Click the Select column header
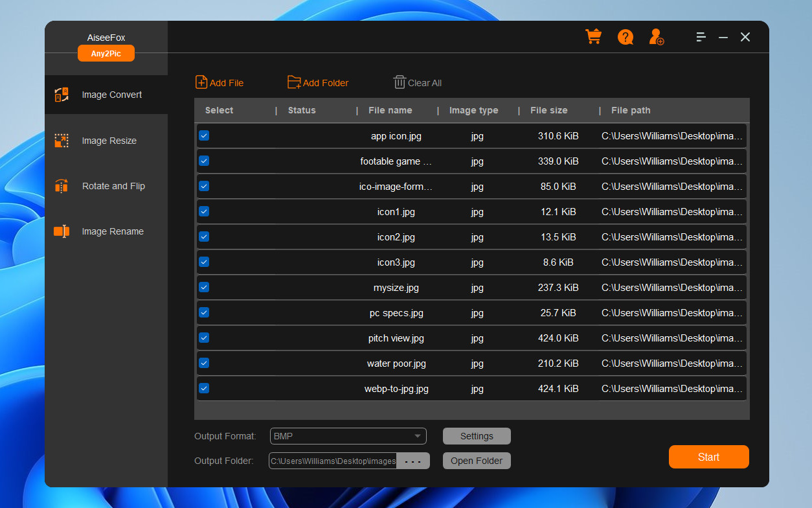Viewport: 812px width, 508px height. (220, 110)
